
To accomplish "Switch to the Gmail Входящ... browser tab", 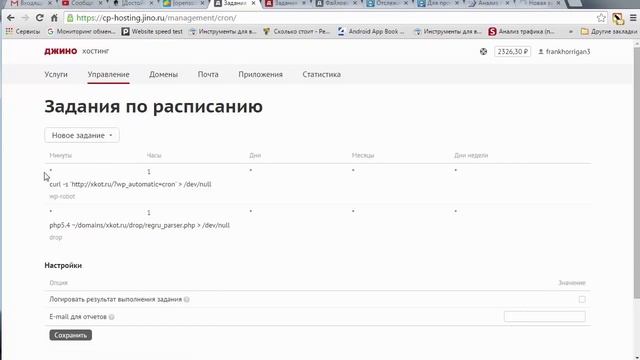I will pos(31,3).
